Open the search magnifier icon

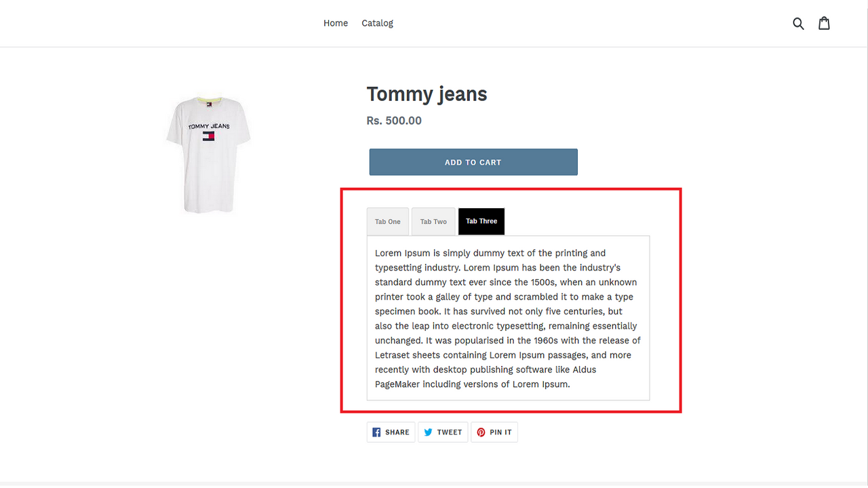click(798, 22)
